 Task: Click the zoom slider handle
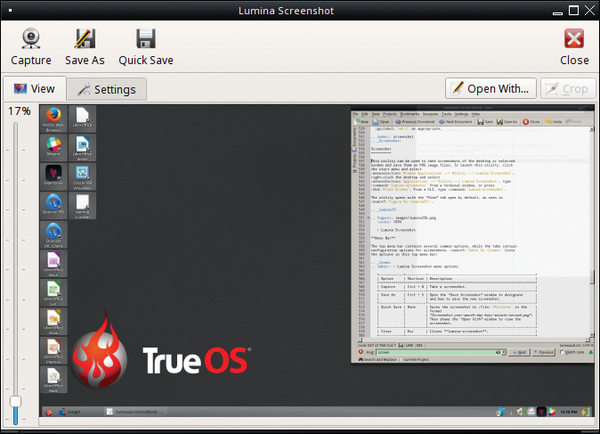tap(15, 401)
